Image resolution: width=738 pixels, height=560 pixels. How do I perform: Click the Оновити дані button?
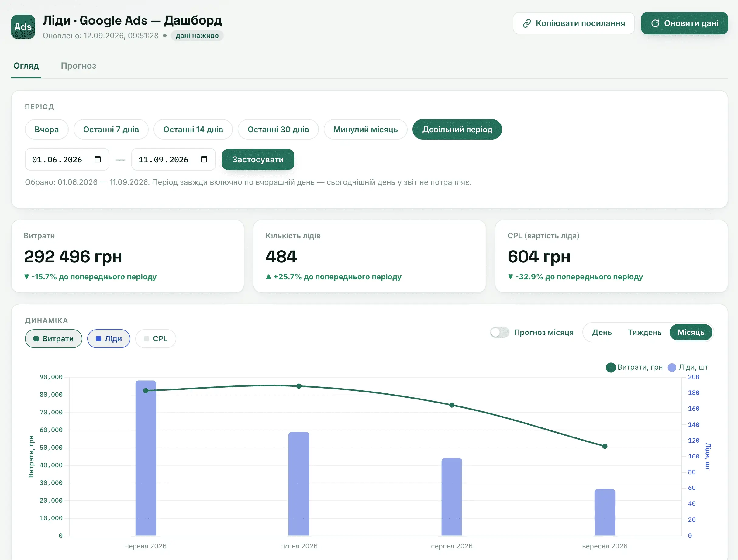pyautogui.click(x=685, y=23)
